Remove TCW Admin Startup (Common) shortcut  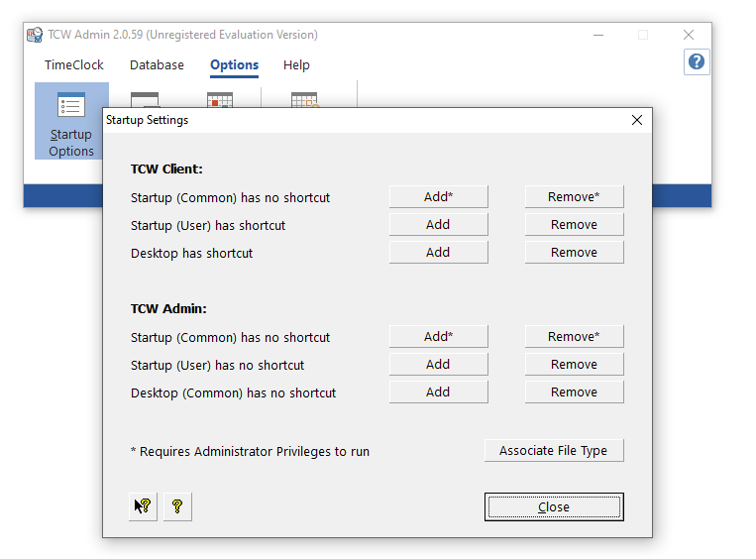point(574,337)
